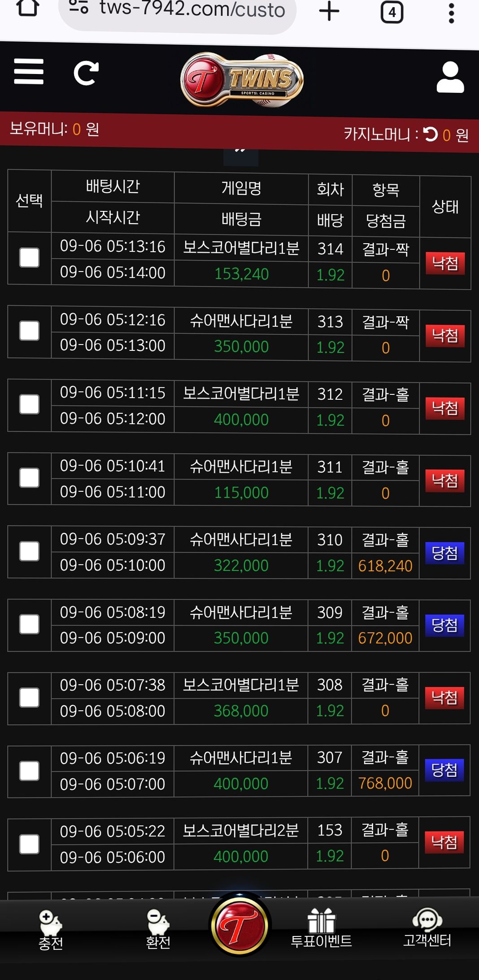Refresh casino money with the circular arrow
The image size is (479, 980).
point(431,134)
